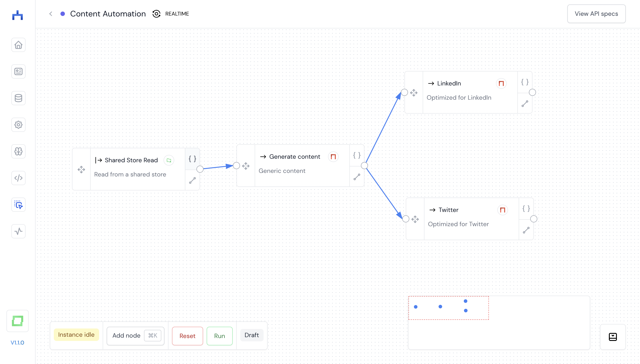The image size is (640, 364).
Task: Select the workflow/automation icon
Action: (x=18, y=205)
